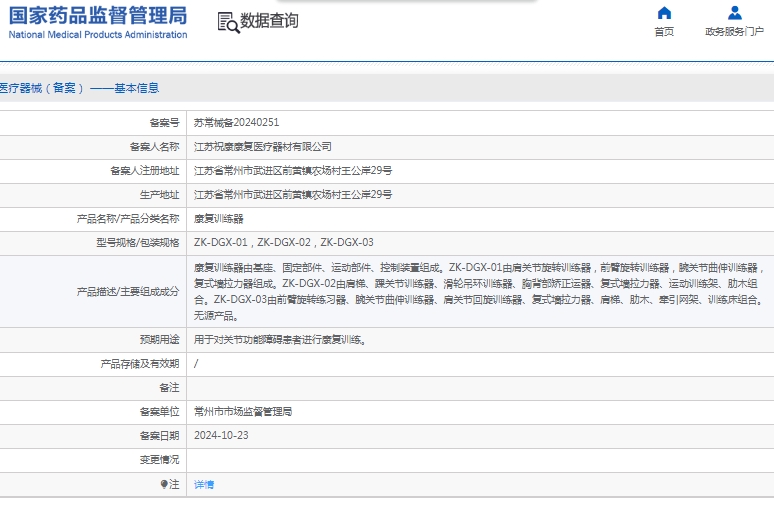The image size is (774, 505).
Task: Click the 备注 label
Action: (169, 388)
